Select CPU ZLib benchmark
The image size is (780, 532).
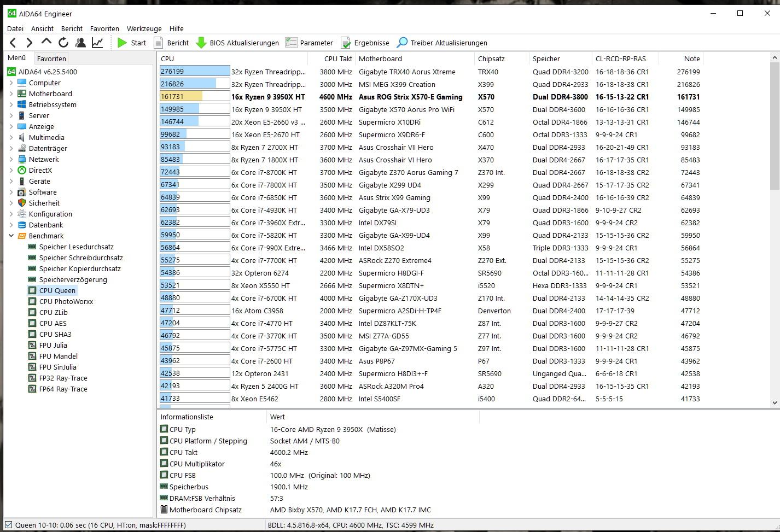[54, 312]
